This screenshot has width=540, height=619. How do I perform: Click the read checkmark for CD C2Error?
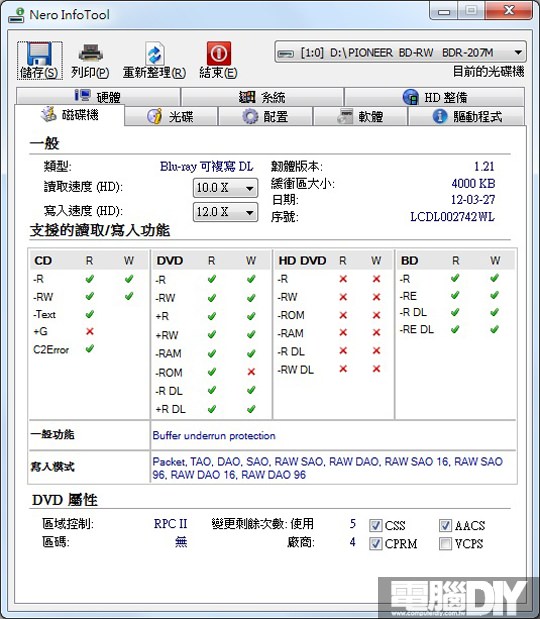click(90, 349)
